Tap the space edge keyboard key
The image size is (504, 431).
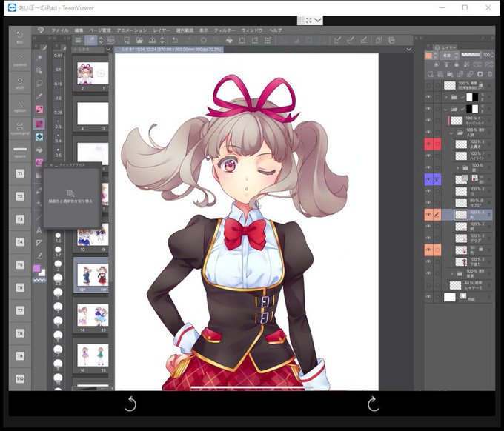[x=20, y=151]
